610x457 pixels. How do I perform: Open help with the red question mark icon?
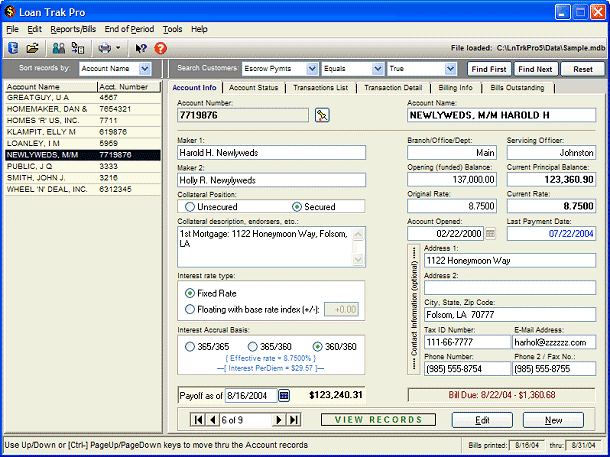pos(160,48)
